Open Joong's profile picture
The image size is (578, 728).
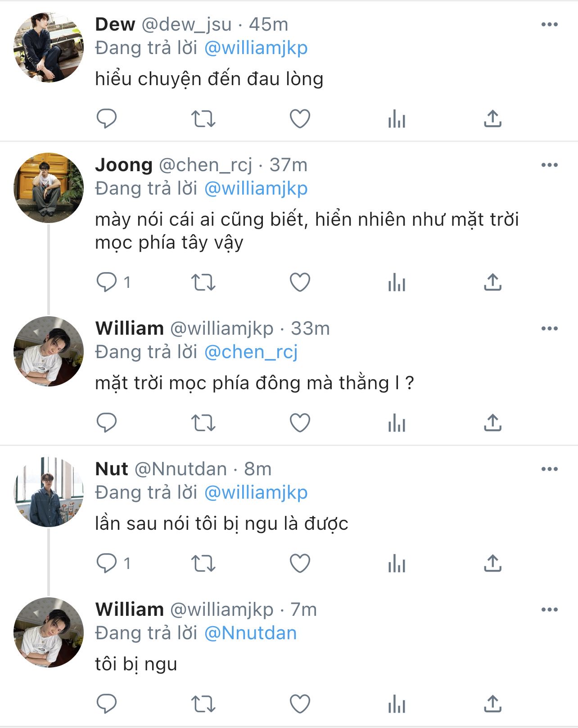coord(49,188)
